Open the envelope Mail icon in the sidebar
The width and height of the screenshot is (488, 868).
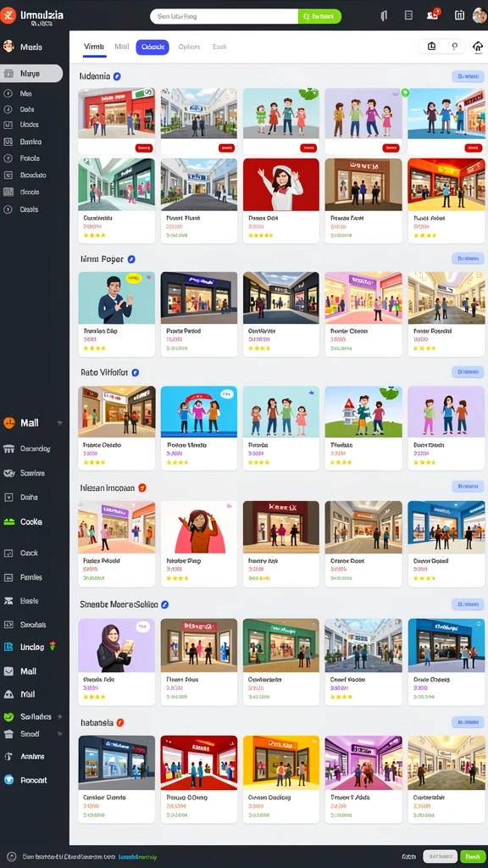(x=8, y=671)
